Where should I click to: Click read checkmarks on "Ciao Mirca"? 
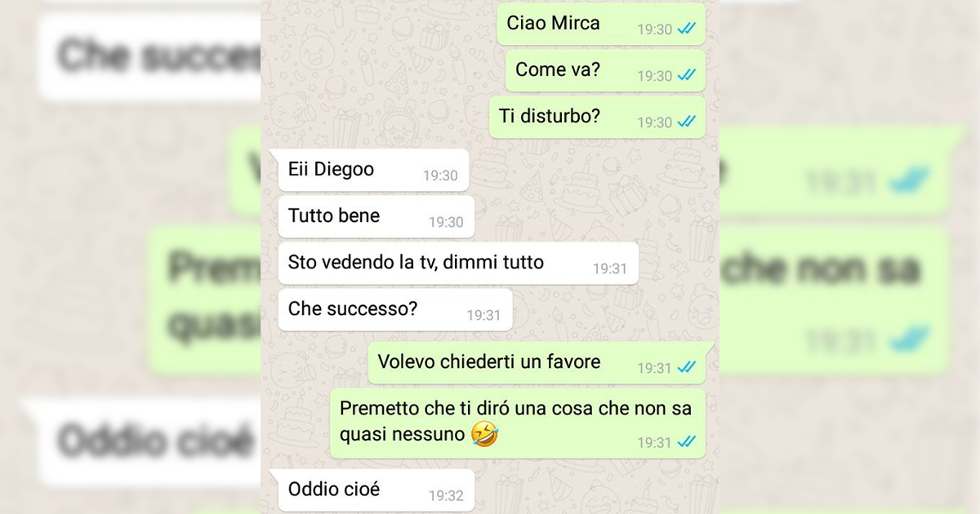pos(687,29)
